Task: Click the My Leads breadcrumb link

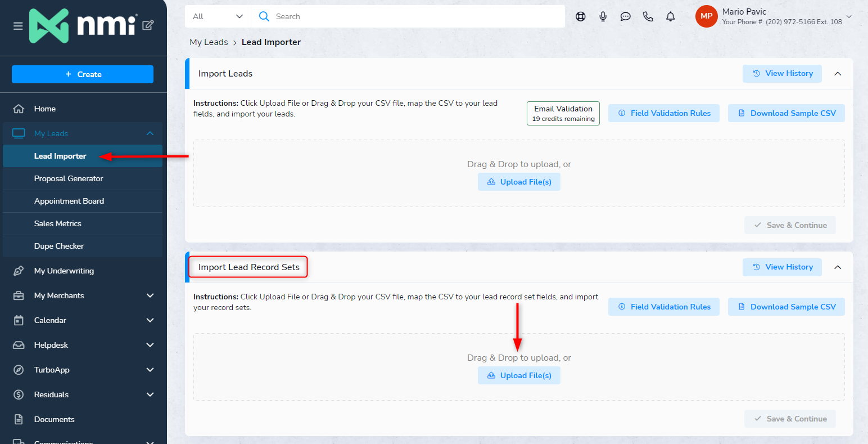Action: coord(209,42)
